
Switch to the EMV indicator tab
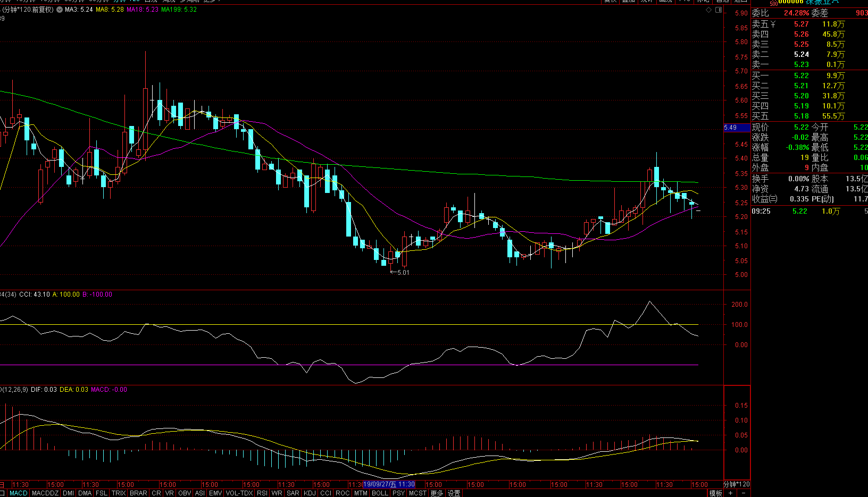click(x=215, y=493)
